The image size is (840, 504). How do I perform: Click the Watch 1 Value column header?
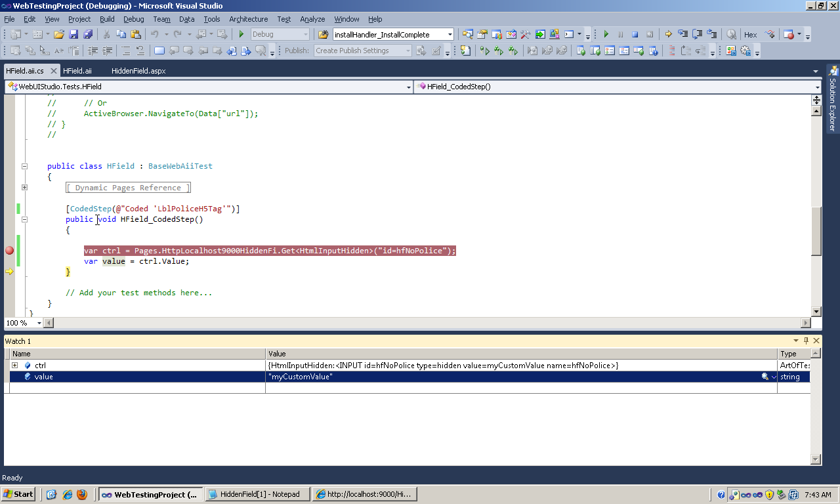[x=522, y=354]
